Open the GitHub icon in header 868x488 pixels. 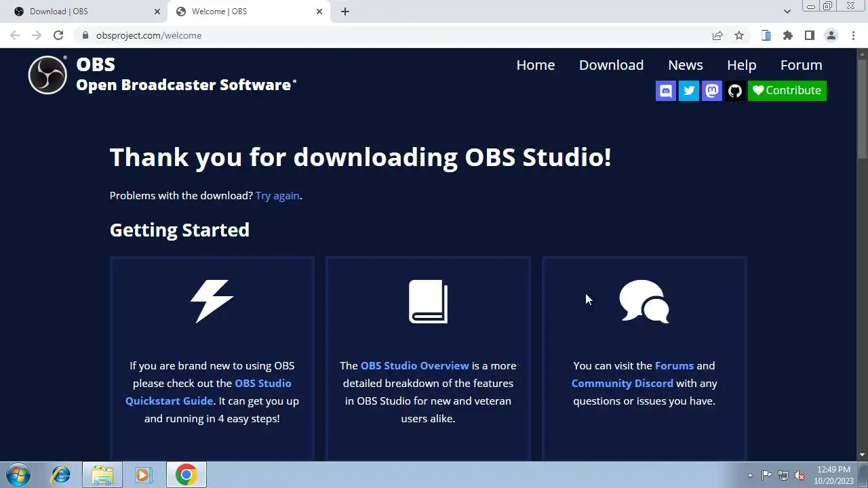pyautogui.click(x=735, y=91)
